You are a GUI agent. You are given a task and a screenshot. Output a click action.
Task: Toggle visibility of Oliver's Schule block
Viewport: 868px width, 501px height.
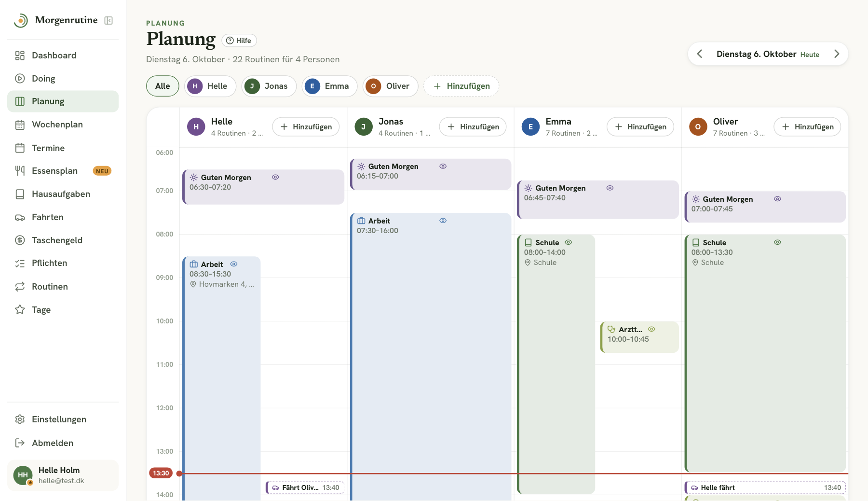point(777,242)
